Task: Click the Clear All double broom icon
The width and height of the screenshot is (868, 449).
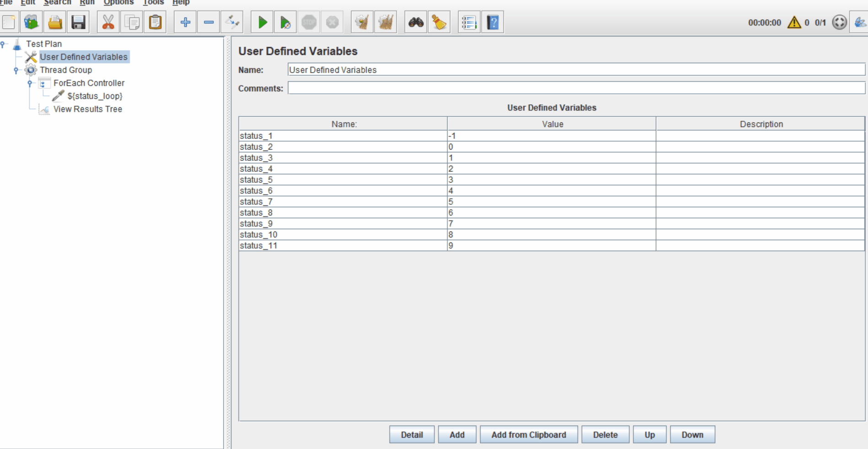Action: 385,22
